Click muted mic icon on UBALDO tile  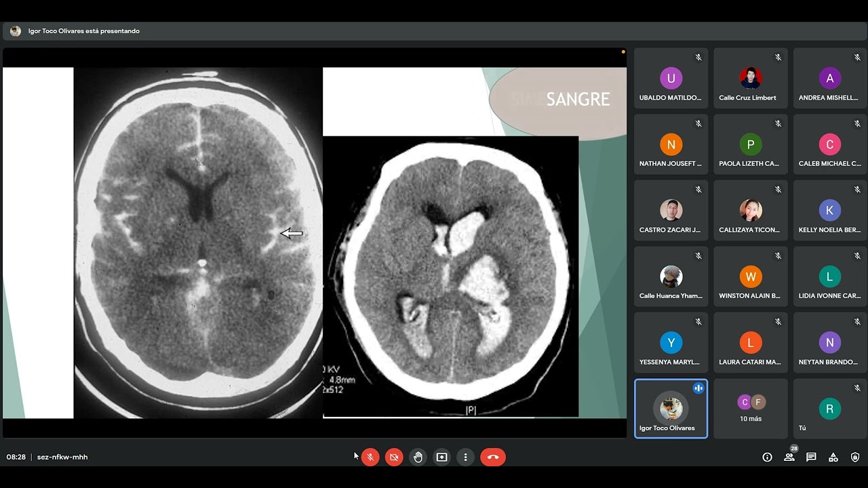point(698,58)
